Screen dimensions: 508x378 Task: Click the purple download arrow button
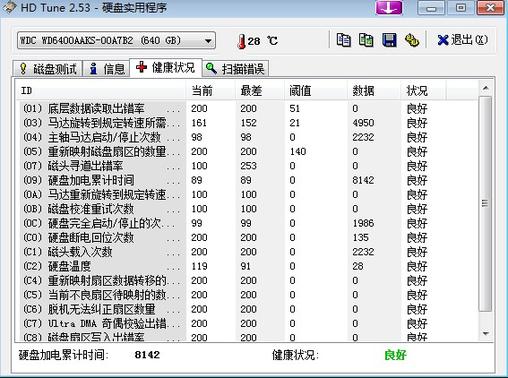tap(389, 7)
